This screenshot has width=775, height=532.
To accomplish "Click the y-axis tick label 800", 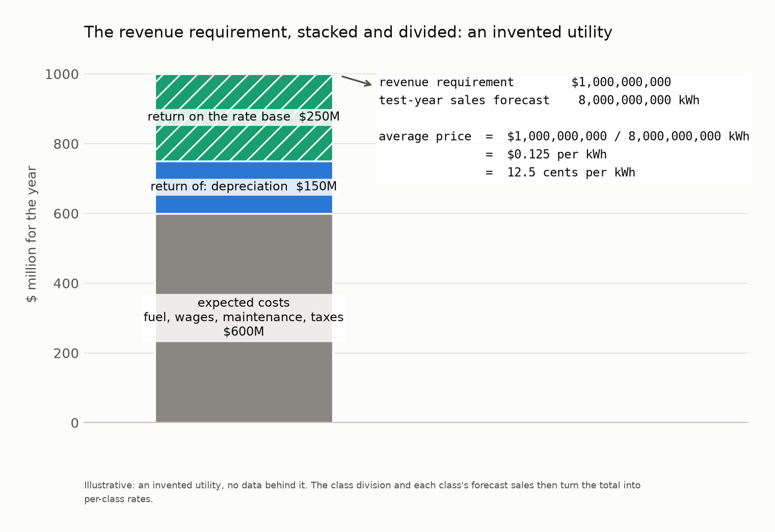I will click(66, 144).
